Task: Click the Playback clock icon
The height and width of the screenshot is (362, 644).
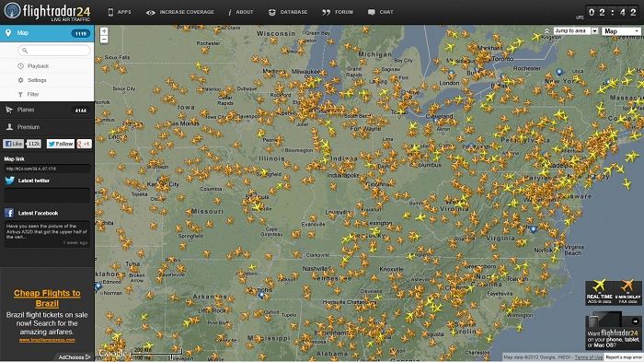Action: (x=20, y=65)
